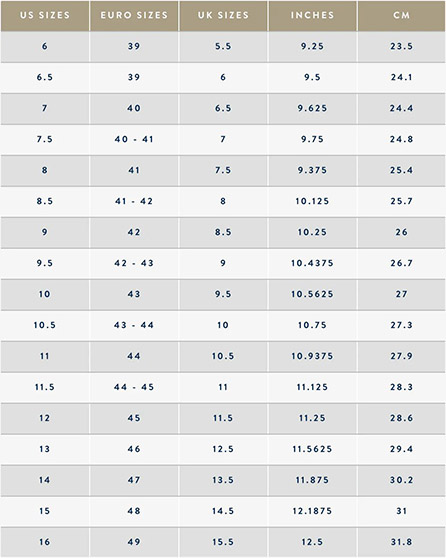Viewport: 446px width, 558px height.
Task: Select the US size 10.5 cell
Action: [45, 325]
